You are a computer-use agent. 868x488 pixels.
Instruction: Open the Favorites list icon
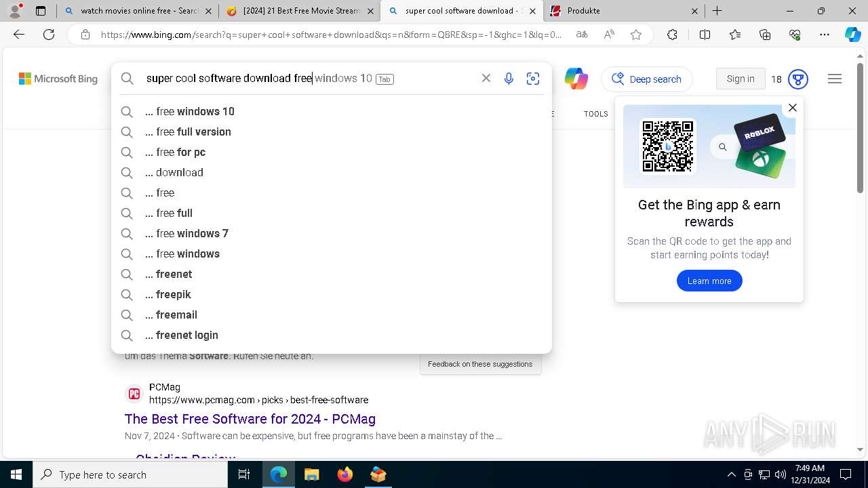click(x=735, y=35)
